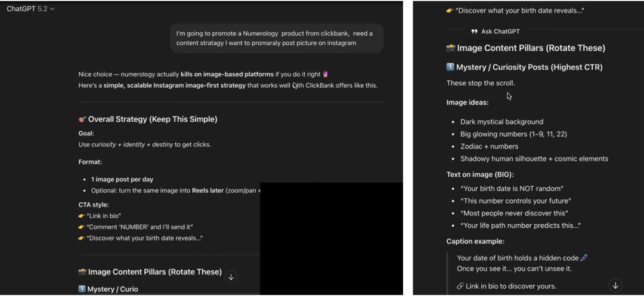The image size is (644, 296).
Task: Click the "CTA style:" label
Action: [94, 205]
